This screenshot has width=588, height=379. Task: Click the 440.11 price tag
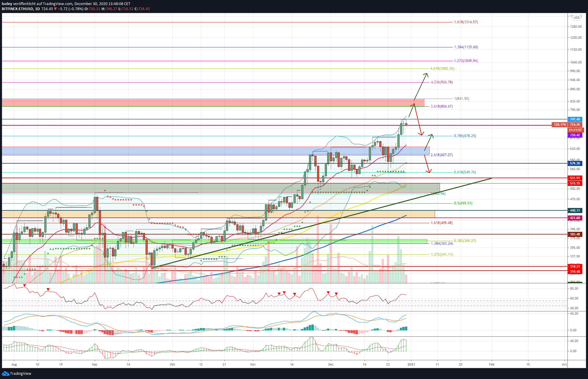[575, 210]
